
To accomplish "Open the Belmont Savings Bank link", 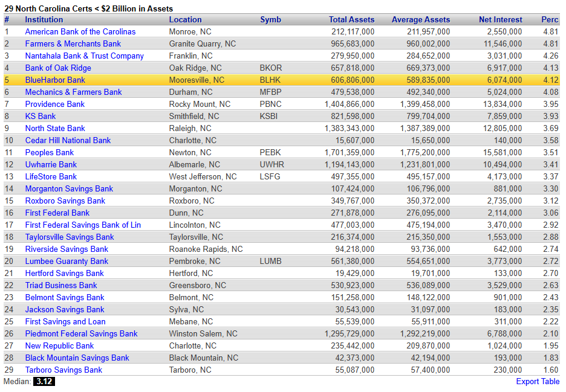I will tap(65, 298).
